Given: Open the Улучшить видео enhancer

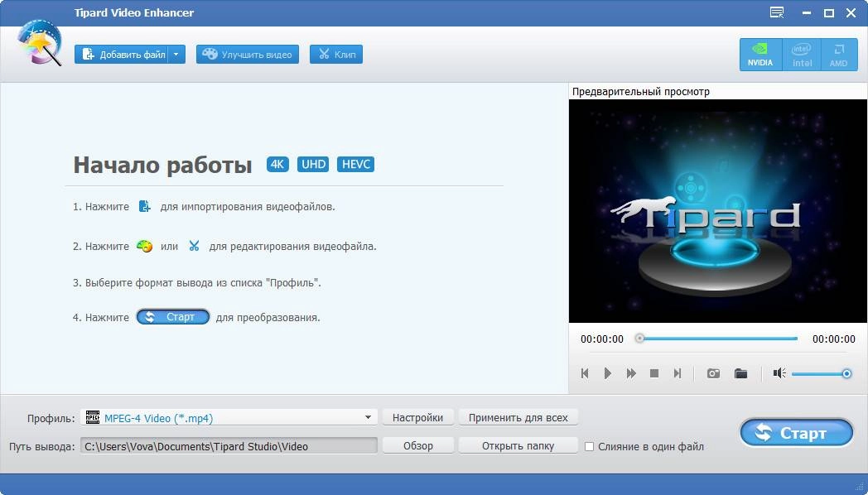Looking at the screenshot, I should [248, 54].
